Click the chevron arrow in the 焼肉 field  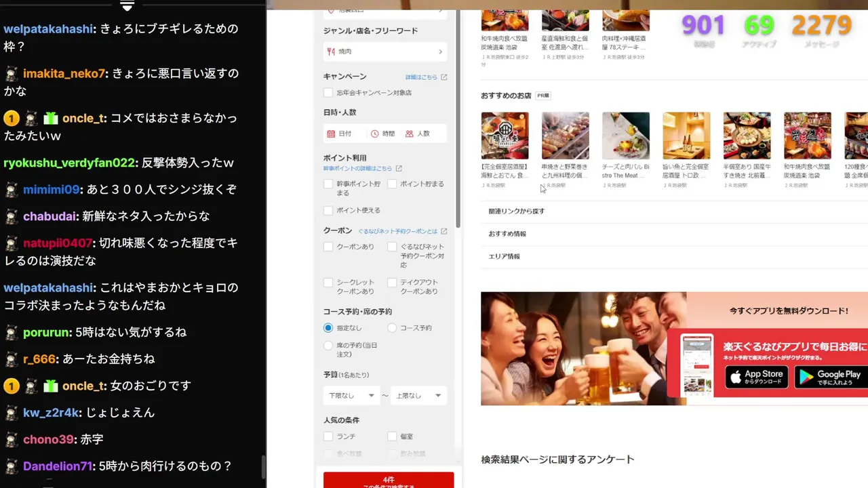(x=440, y=52)
